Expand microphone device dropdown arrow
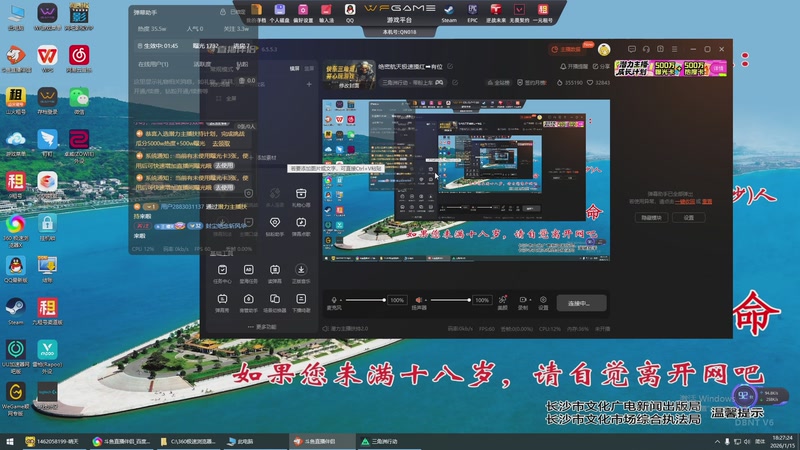This screenshot has width=800, height=450. click(341, 300)
